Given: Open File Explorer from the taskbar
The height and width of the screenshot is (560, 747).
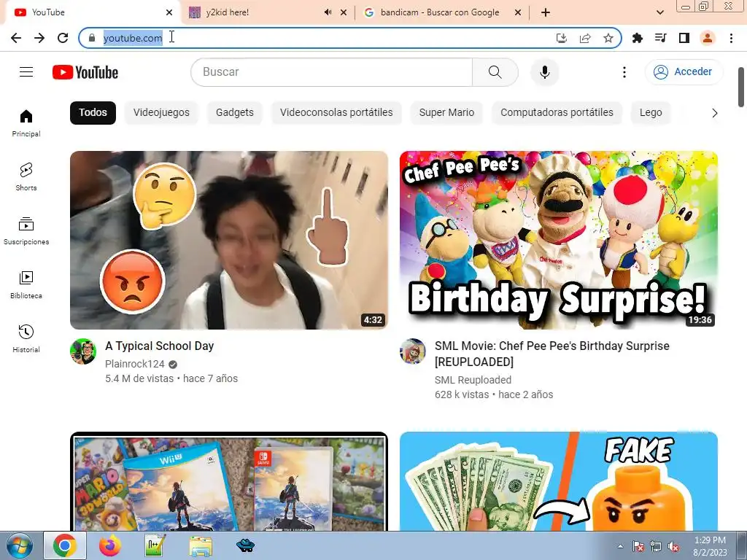Looking at the screenshot, I should 201,546.
